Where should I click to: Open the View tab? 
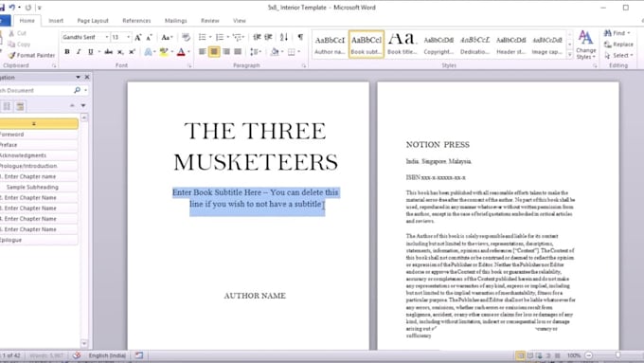pos(240,21)
